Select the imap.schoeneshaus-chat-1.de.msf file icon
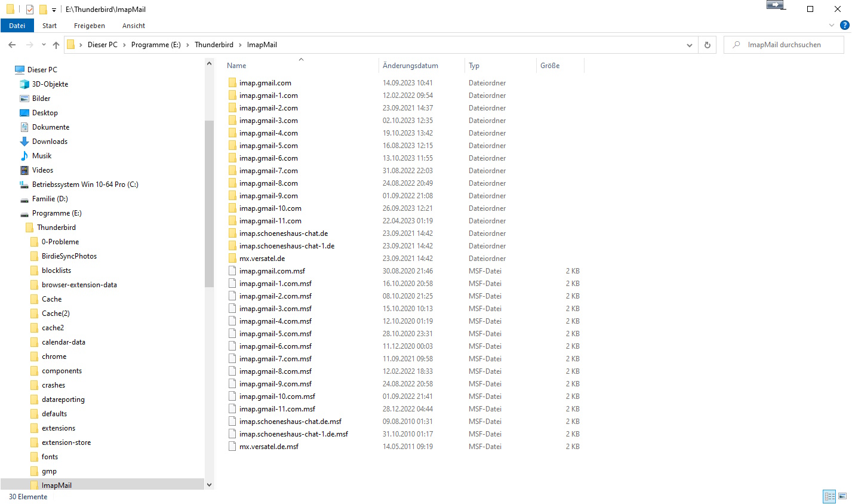The image size is (852, 504). point(232,434)
